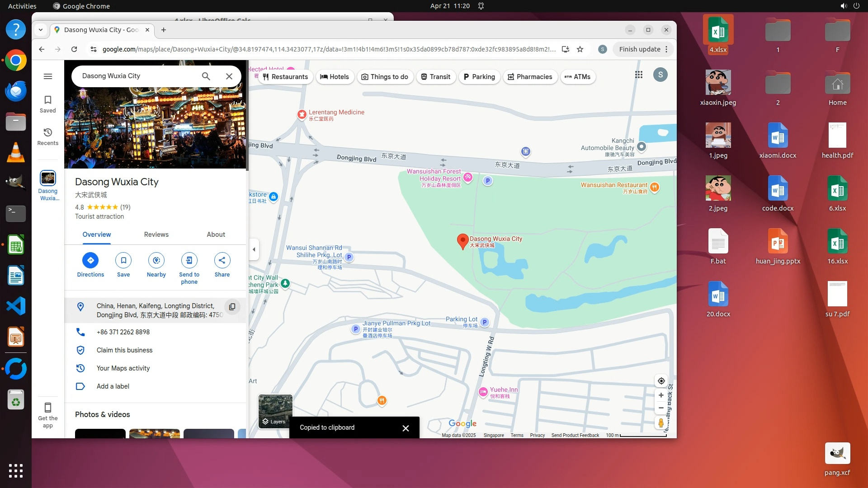Filter by Restaurants chip
This screenshot has width=868, height=488.
coord(285,77)
